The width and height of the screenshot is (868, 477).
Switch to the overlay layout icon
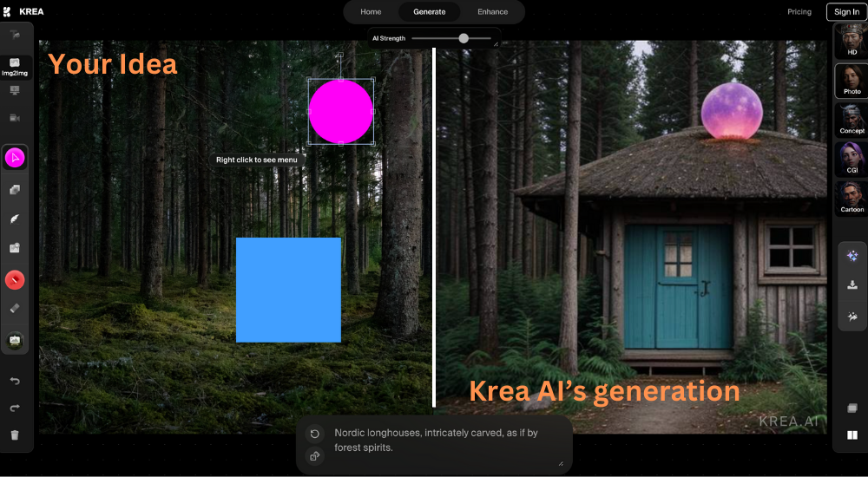[x=852, y=408]
